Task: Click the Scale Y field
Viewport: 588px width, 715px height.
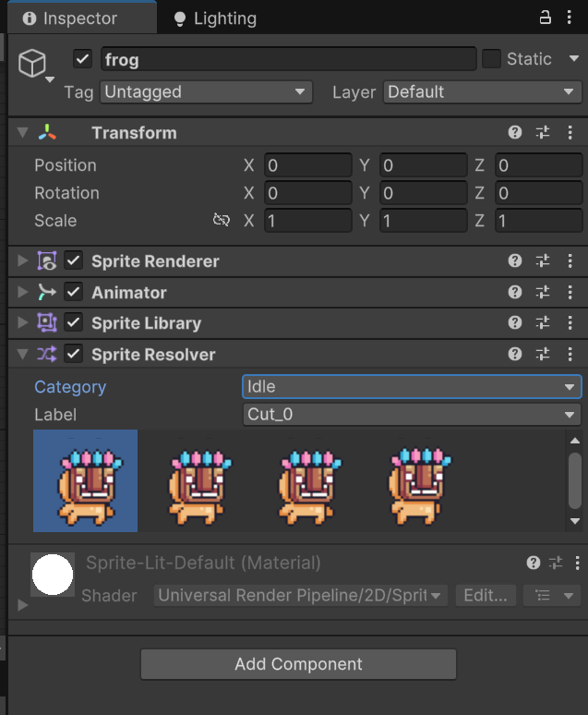Action: pyautogui.click(x=424, y=221)
